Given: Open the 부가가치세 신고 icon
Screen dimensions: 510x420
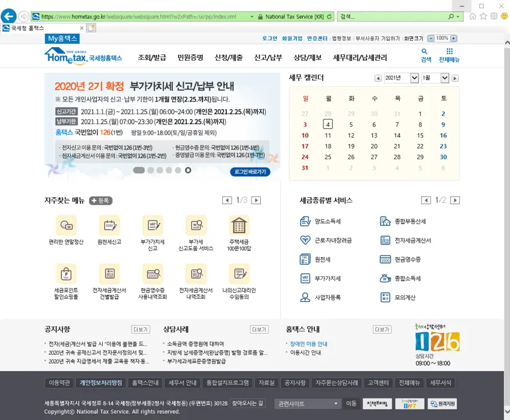Looking at the screenshot, I should point(152,225).
